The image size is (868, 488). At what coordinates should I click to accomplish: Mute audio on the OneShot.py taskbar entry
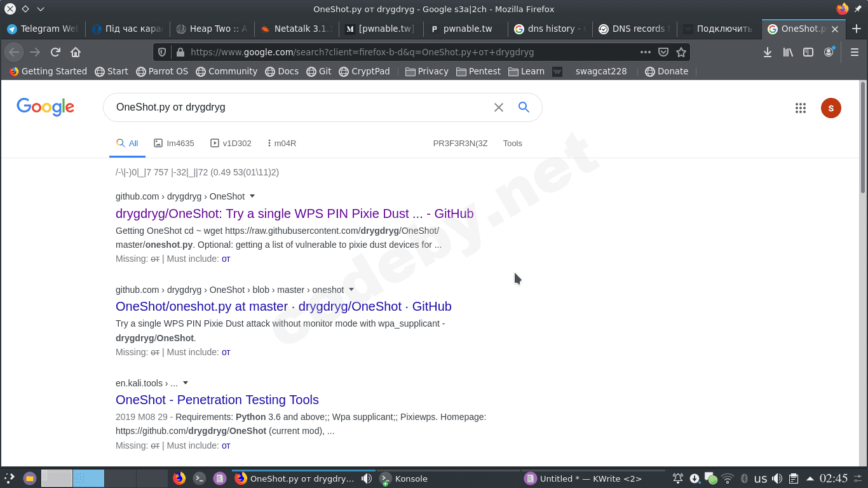coord(367,478)
